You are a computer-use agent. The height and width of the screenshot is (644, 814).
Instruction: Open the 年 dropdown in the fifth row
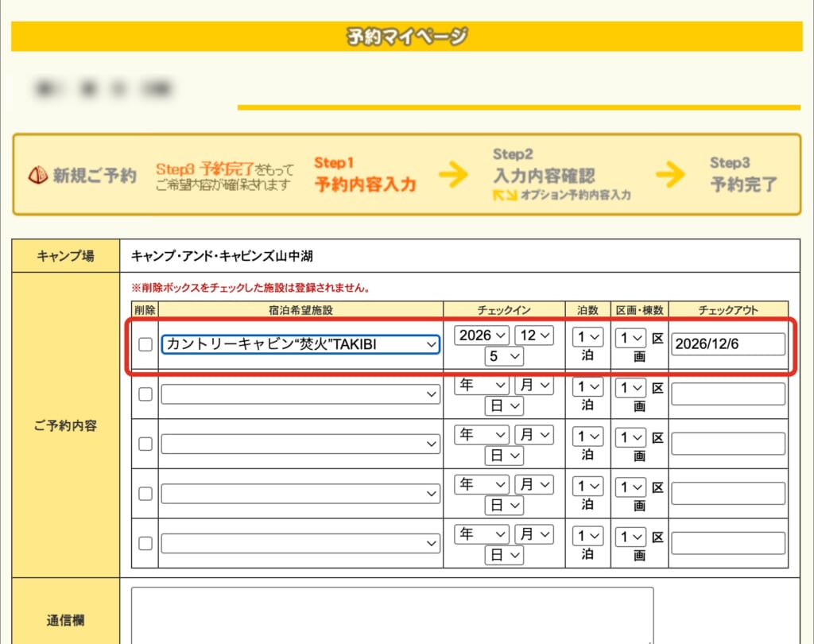point(482,534)
